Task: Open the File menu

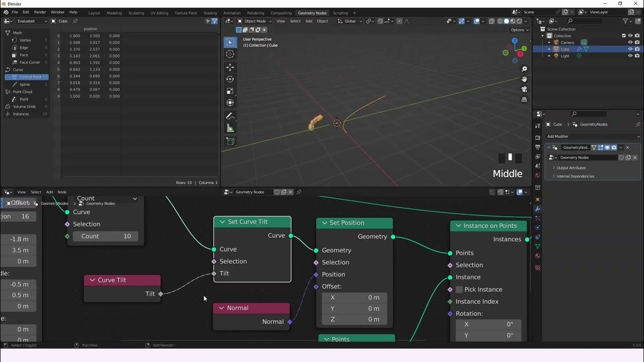Action: (15, 12)
